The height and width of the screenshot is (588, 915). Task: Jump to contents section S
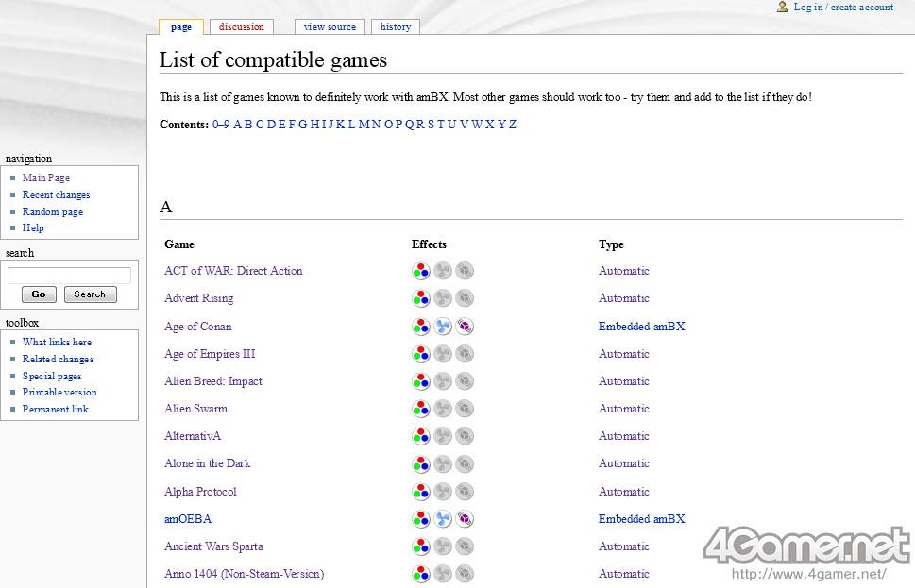[431, 125]
